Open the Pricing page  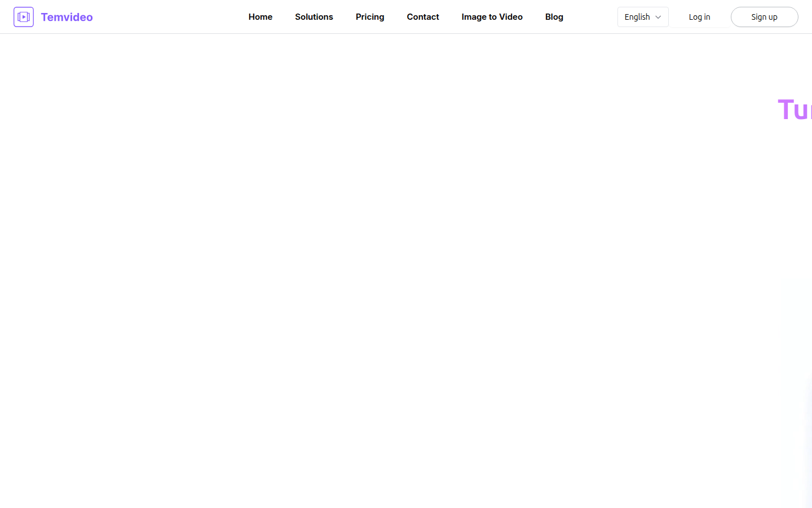pos(370,17)
